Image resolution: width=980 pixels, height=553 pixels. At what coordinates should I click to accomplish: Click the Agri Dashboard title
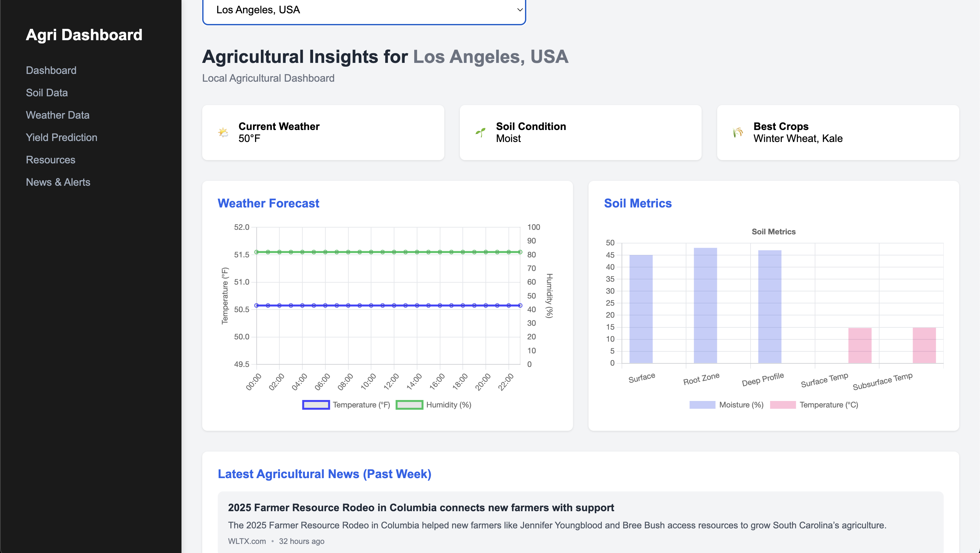(x=84, y=35)
